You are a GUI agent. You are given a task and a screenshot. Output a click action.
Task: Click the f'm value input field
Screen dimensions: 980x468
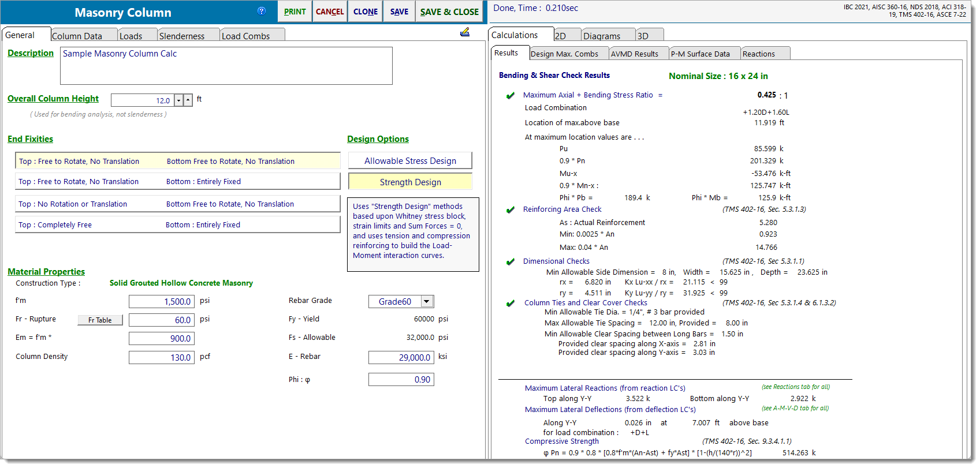tap(162, 302)
